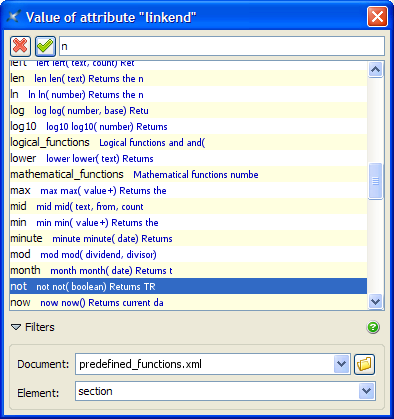
Task: Select the "mod" dividend, divisor row
Action: click(x=188, y=255)
